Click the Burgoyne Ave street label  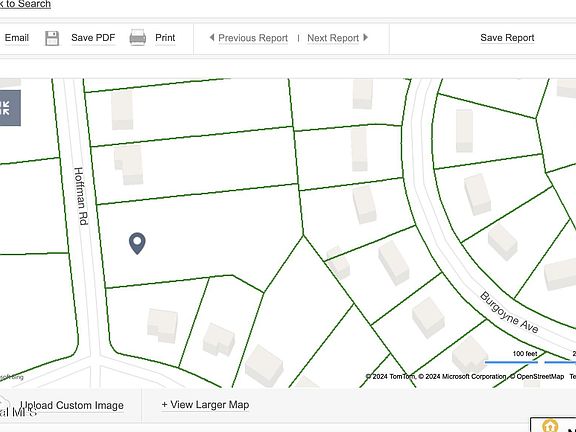pyautogui.click(x=509, y=312)
